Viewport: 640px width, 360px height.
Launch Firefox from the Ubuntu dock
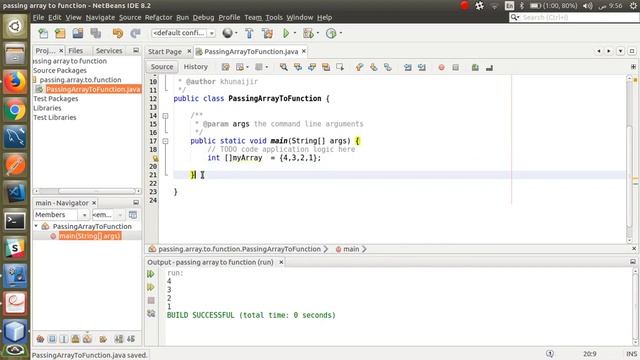[x=15, y=82]
